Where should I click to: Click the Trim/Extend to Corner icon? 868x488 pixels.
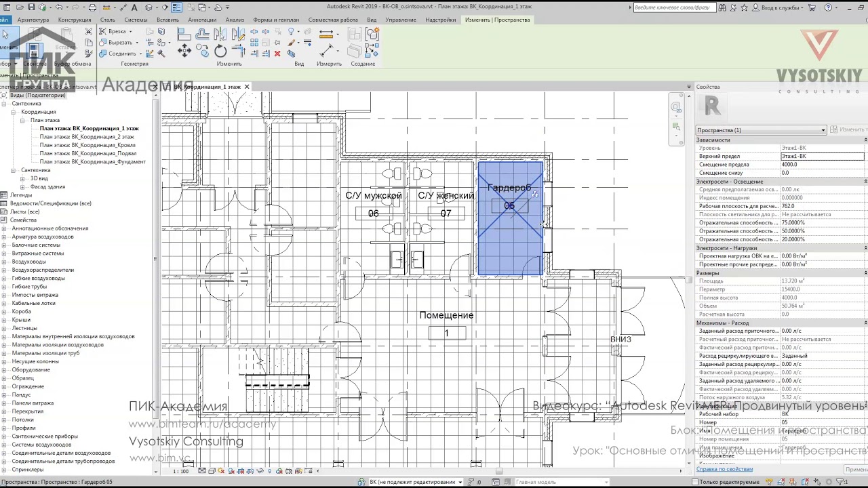(x=239, y=50)
